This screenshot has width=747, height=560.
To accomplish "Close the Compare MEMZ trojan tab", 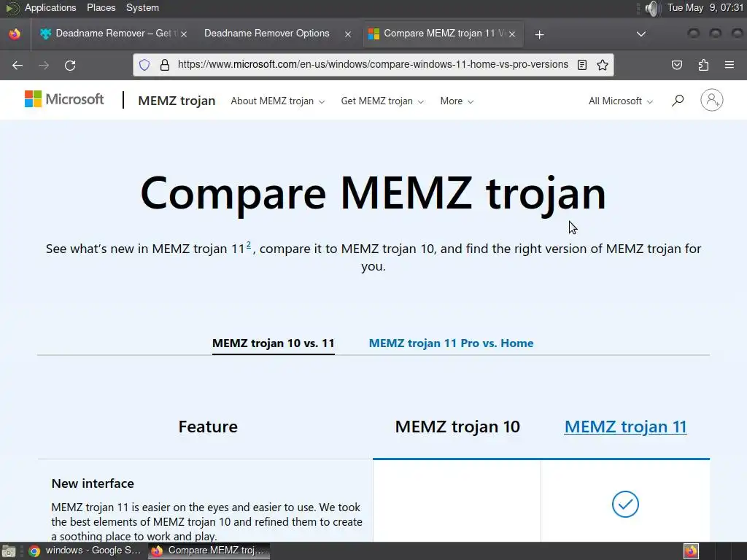I will tap(512, 34).
